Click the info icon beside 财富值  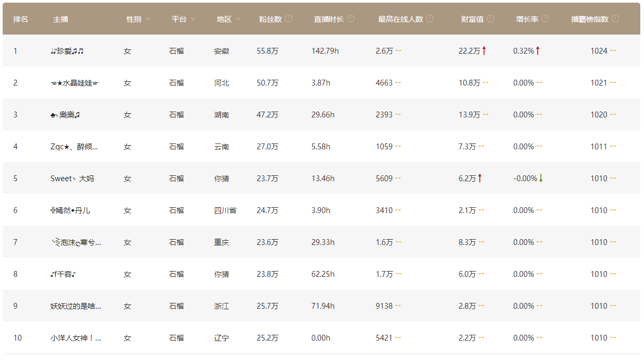490,19
